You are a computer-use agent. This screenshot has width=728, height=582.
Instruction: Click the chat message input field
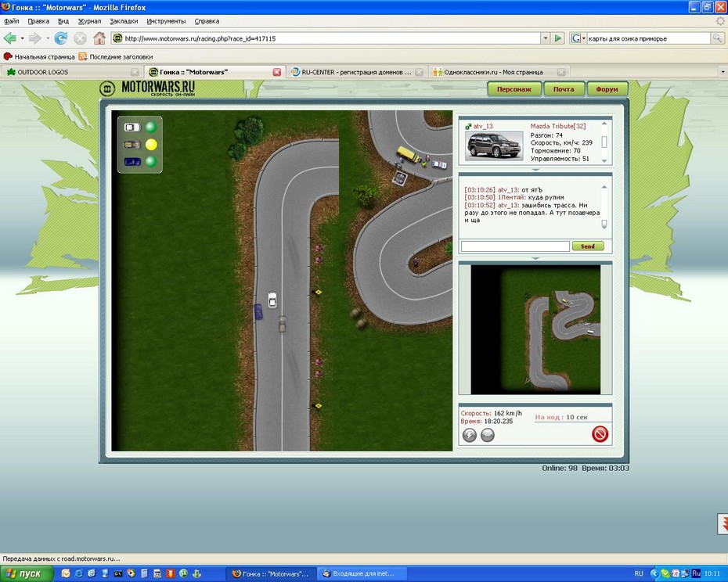point(515,246)
